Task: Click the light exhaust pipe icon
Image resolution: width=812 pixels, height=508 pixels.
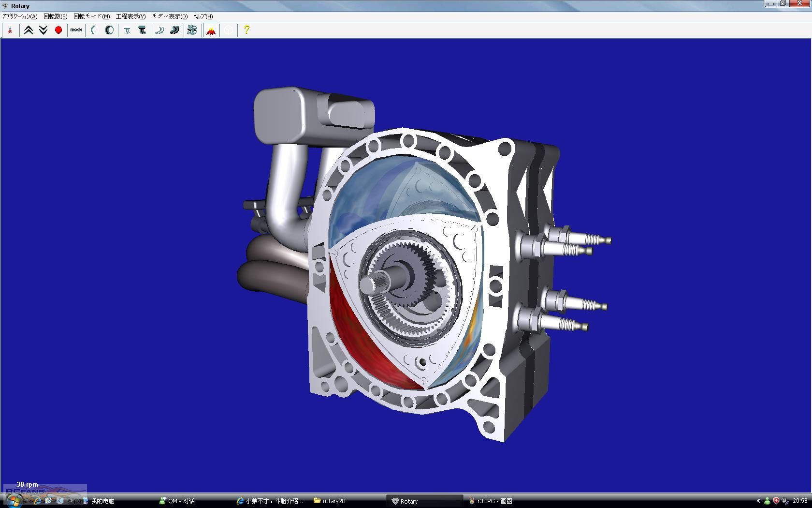Action: point(159,30)
